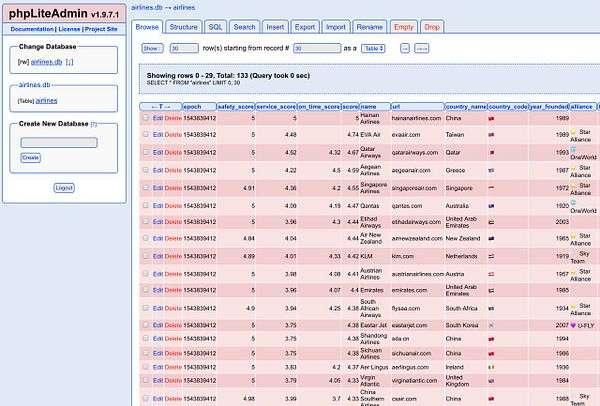The image size is (600, 406).
Task: Sort by the safety_score column header
Action: coord(236,105)
